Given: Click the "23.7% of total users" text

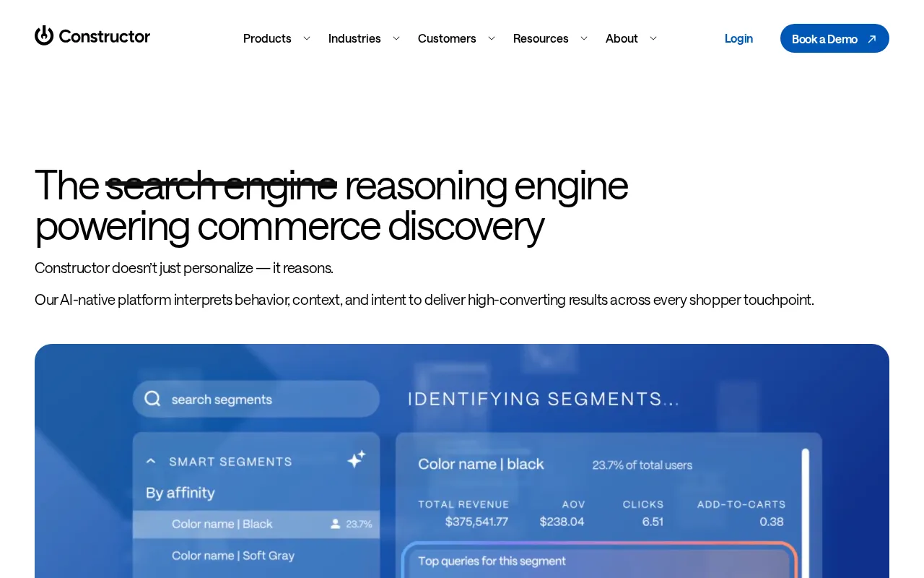Looking at the screenshot, I should tap(642, 465).
